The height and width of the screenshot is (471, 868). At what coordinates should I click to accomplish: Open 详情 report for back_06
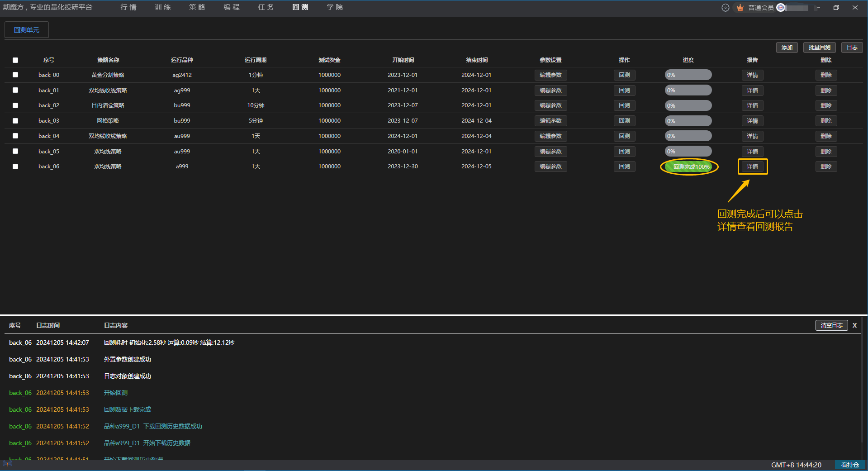[x=752, y=167]
